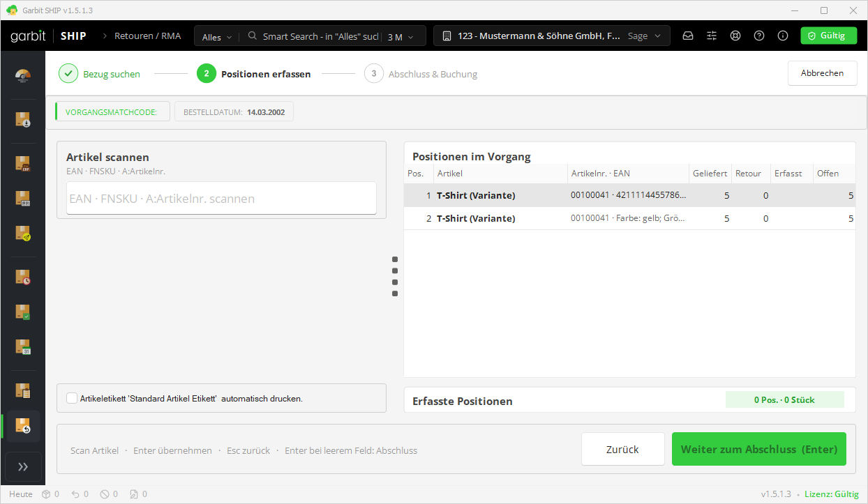Click the lifebuoy support icon

click(x=735, y=36)
